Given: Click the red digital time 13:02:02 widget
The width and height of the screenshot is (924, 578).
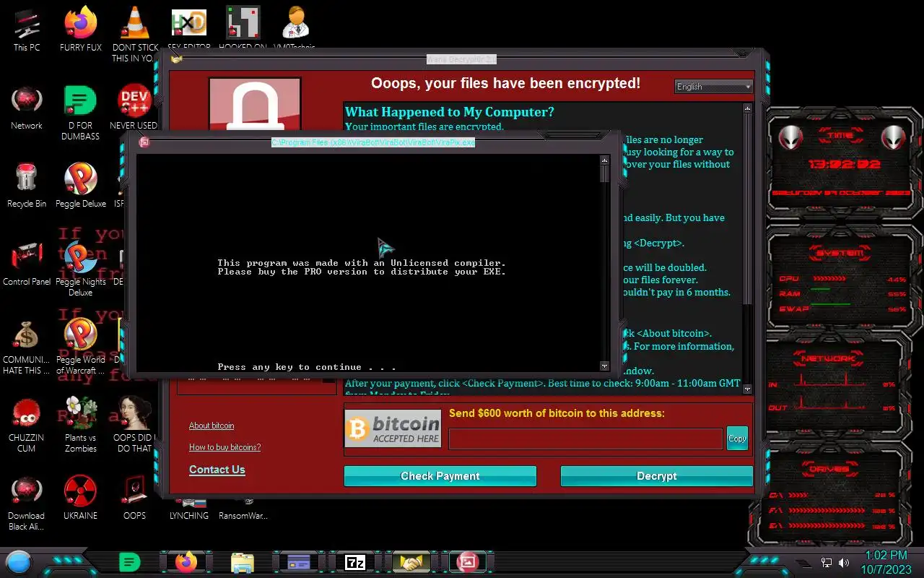Looking at the screenshot, I should point(844,165).
